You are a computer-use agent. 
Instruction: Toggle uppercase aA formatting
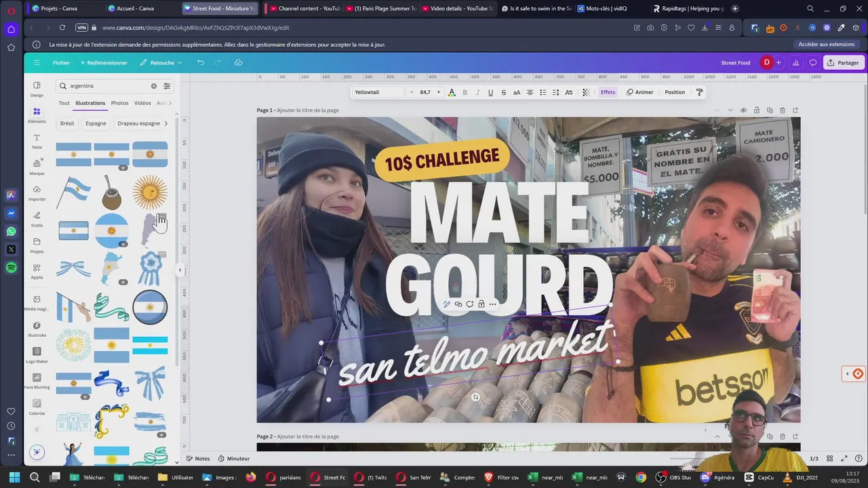pos(517,92)
